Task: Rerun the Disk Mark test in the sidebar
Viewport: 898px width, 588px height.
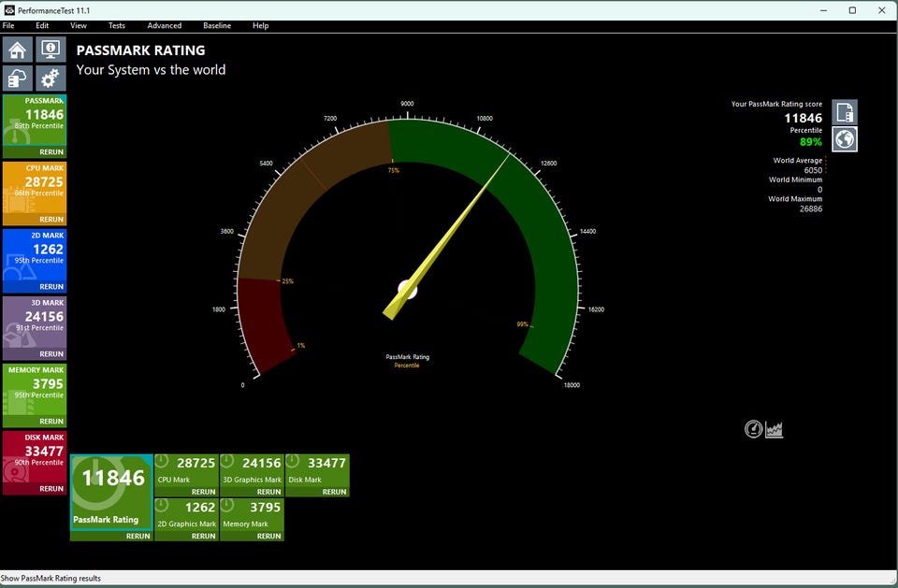Action: click(51, 489)
